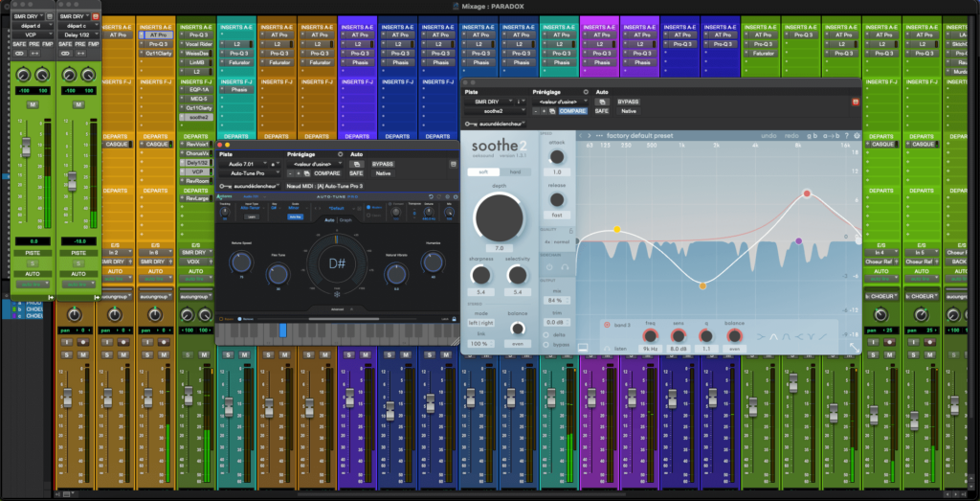Mute the Delay 1/32 send window with M
Screen dimensions: 980x501
pos(78,104)
